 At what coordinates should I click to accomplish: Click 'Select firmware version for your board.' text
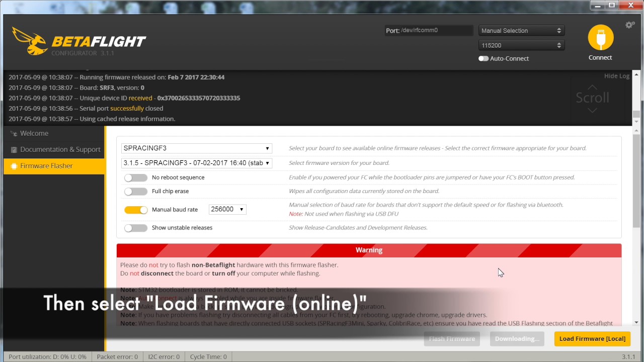tap(339, 163)
